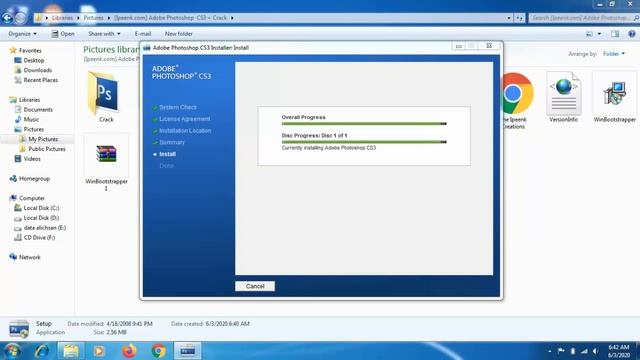Select Network in navigation pane
The width and height of the screenshot is (640, 360).
pos(29,257)
